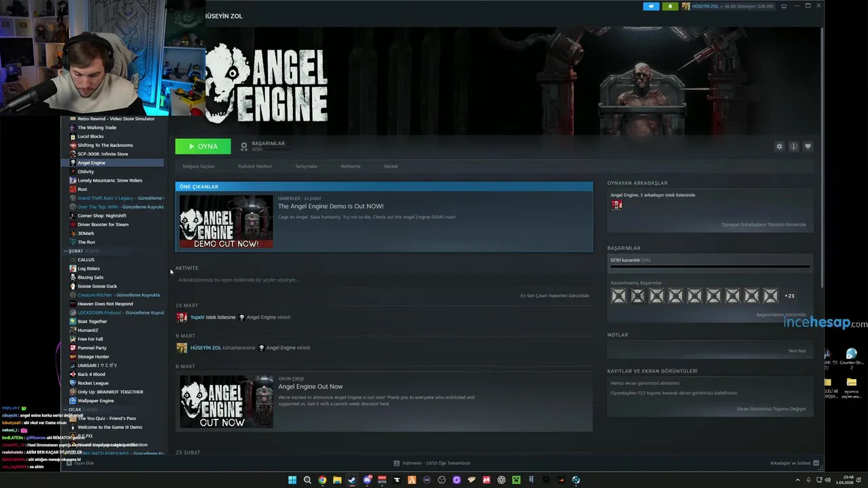The height and width of the screenshot is (488, 868).
Task: Select Rocket League in library list
Action: (93, 383)
